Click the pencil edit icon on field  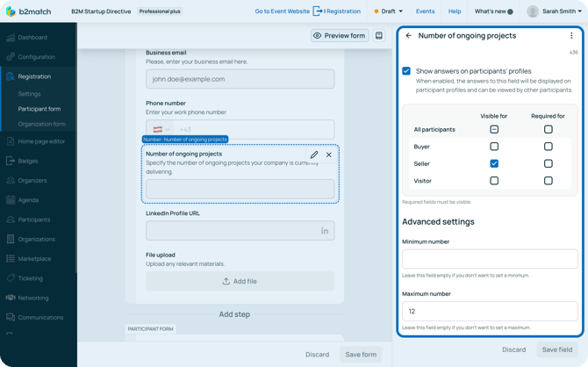click(314, 155)
